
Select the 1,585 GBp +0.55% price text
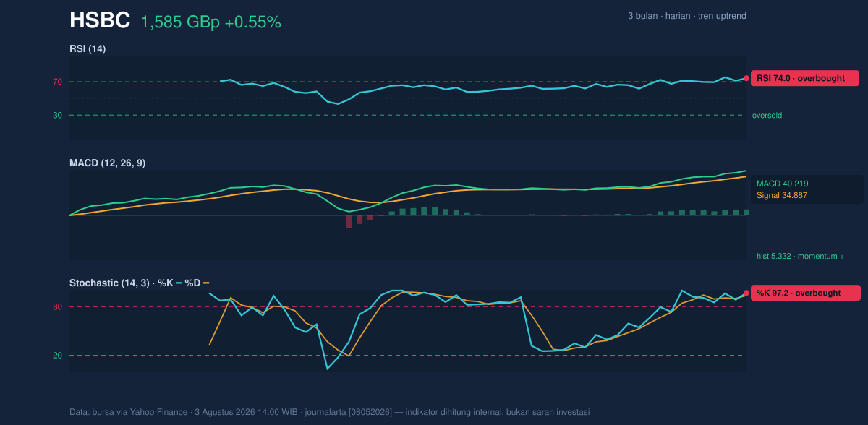[210, 22]
